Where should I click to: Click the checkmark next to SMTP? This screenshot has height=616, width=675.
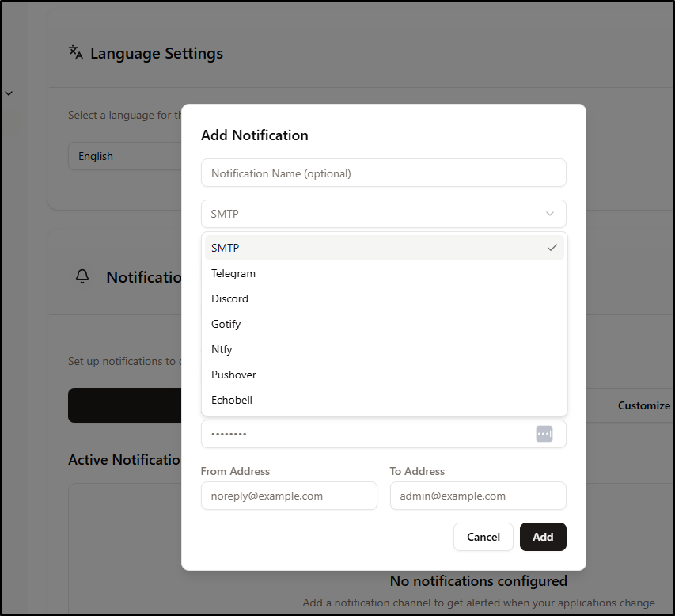[x=552, y=248]
